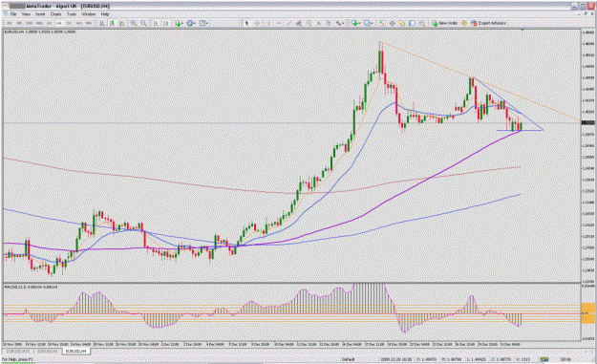Click the V: 1313 volume value
The height and width of the screenshot is (364, 597).
(522, 359)
